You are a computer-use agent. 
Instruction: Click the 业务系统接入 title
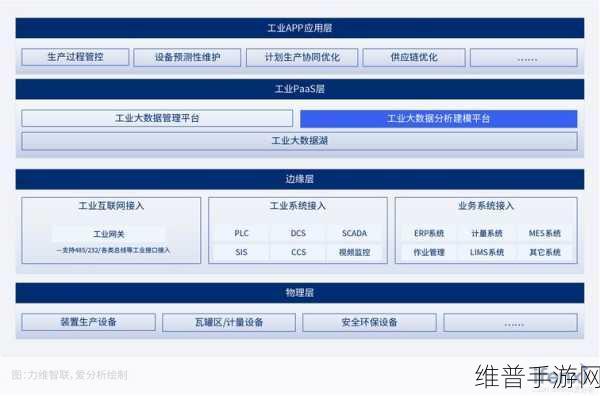[x=486, y=206]
